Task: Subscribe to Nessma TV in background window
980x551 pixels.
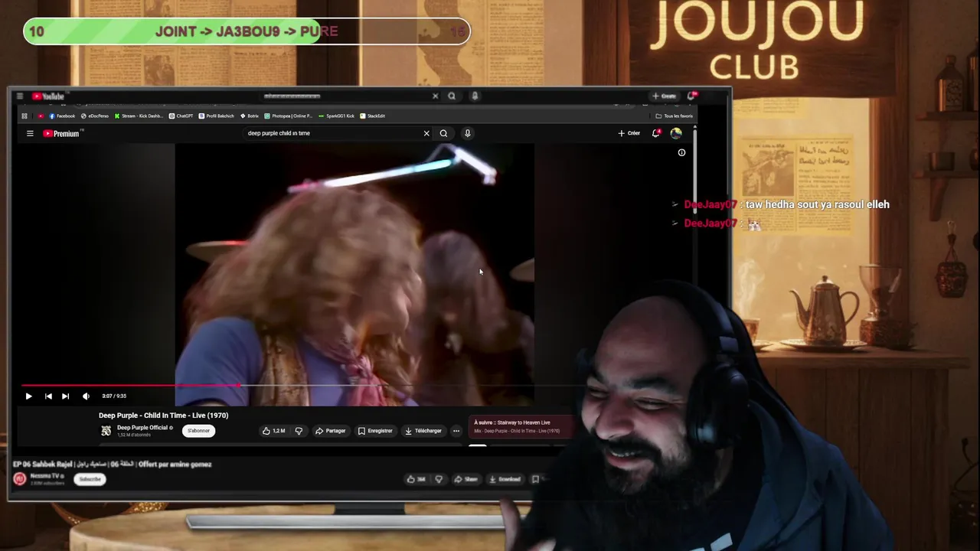Action: point(90,479)
